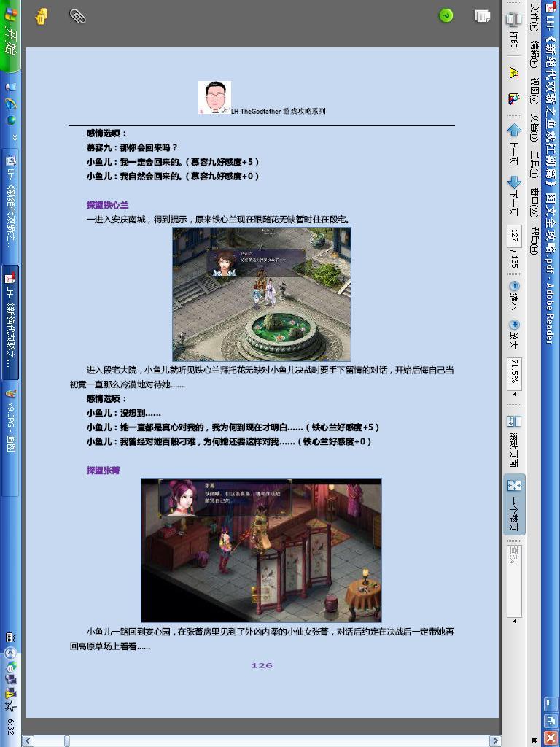Expand quick launch chevron overflow
This screenshot has height=747, width=560.
point(15,138)
